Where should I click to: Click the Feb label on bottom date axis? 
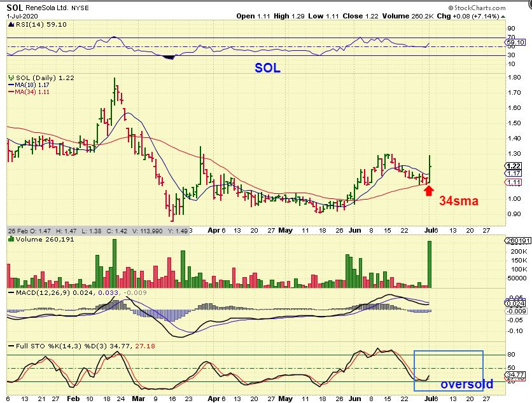[73, 399]
